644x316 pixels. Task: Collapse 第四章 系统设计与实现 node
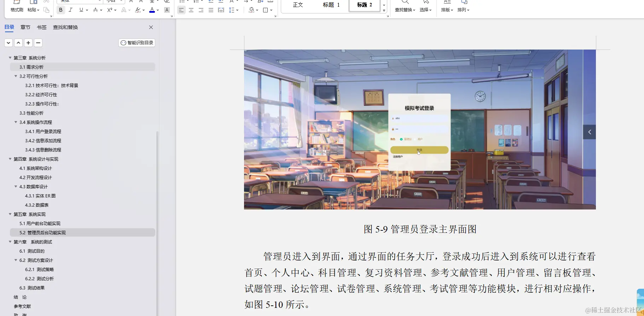[10, 159]
